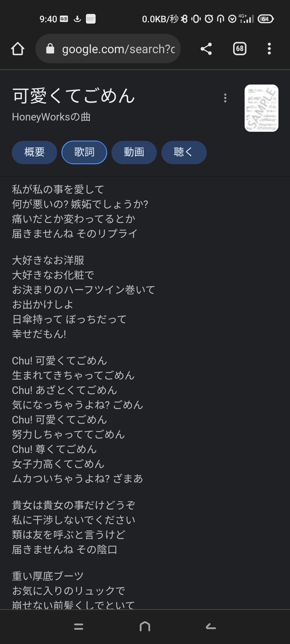Switch to the 概要 tab
This screenshot has height=644, width=290.
pyautogui.click(x=34, y=152)
